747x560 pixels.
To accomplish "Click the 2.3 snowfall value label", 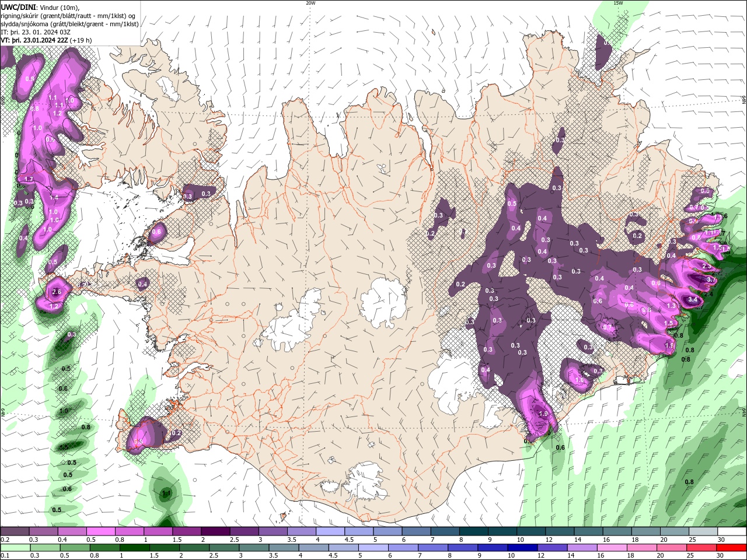I will pyautogui.click(x=707, y=266).
